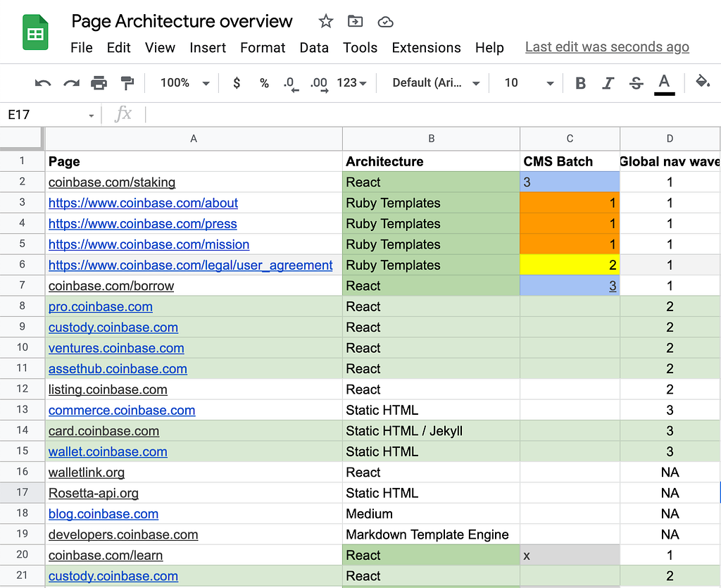Open the legal/user_agreement link
721x588 pixels.
point(190,265)
